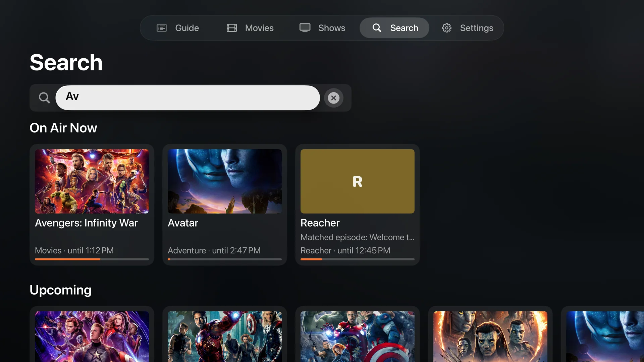Open the orange fiery Avatar Upcoming poster
The width and height of the screenshot is (644, 362).
pos(490,337)
